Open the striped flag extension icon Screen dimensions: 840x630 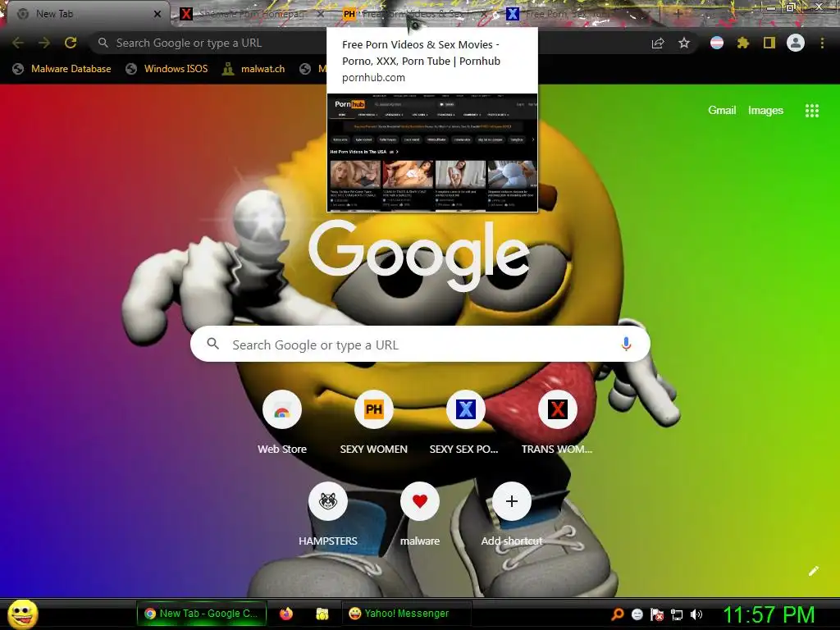717,43
